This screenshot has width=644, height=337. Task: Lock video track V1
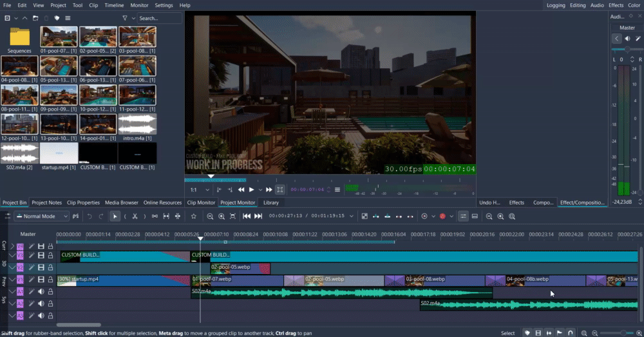tap(50, 279)
